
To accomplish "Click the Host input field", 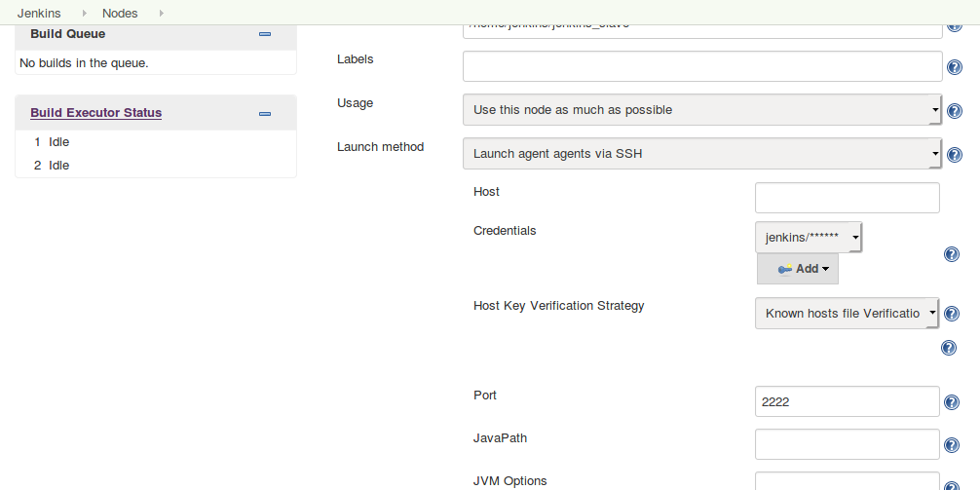I will 848,198.
